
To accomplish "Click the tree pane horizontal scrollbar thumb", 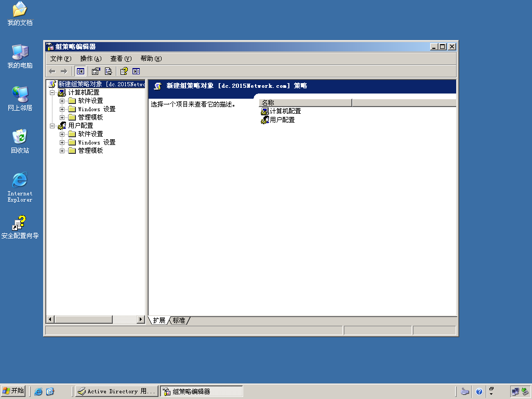I will (x=84, y=320).
